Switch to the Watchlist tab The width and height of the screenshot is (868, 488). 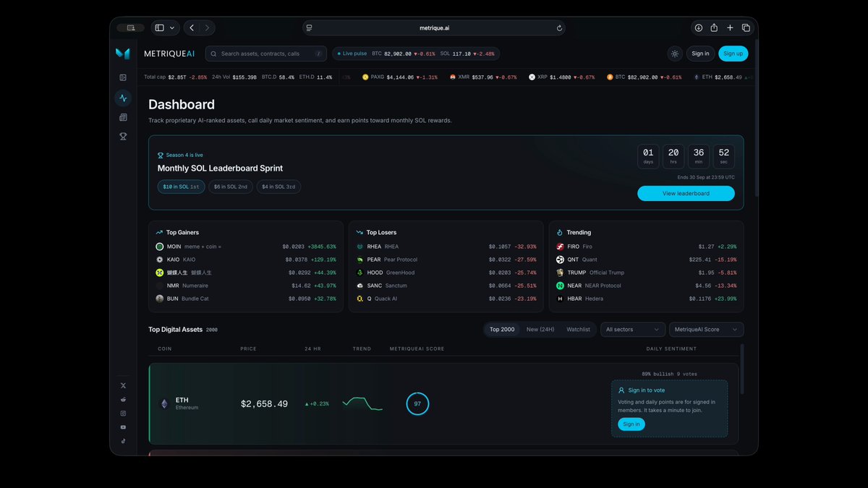(578, 329)
